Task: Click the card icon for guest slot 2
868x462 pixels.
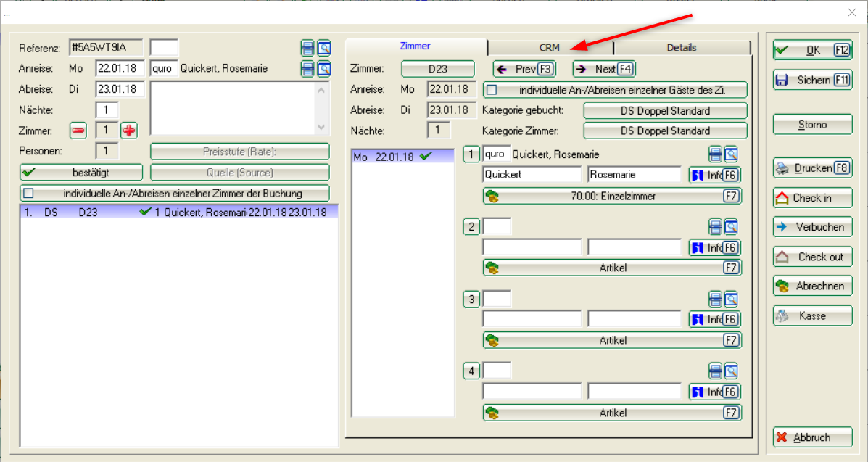Action: click(715, 227)
